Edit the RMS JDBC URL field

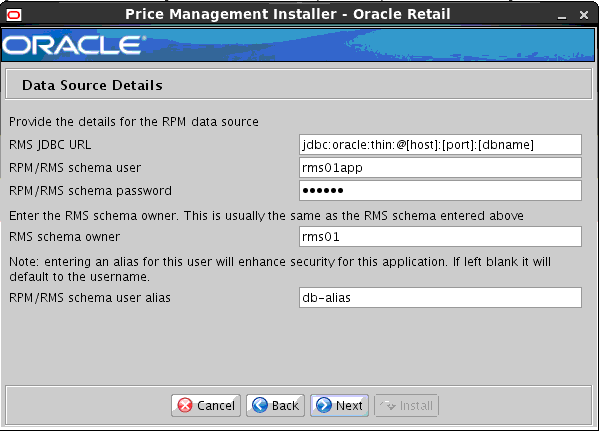(x=440, y=145)
